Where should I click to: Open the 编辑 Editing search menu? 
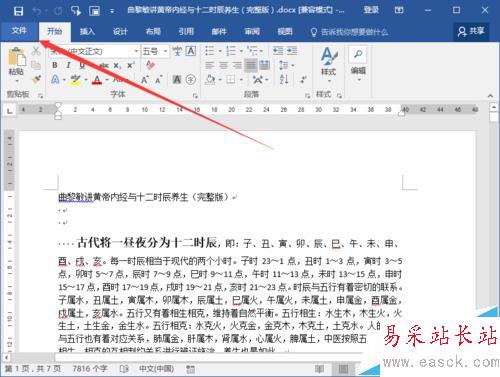pos(358,64)
